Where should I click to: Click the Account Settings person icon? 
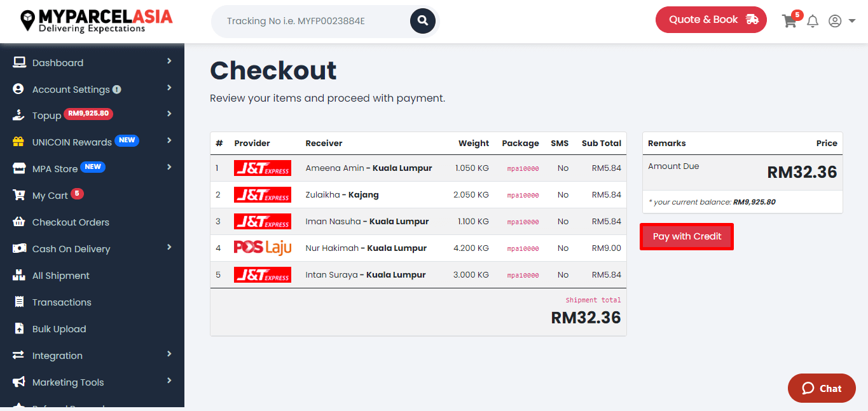pyautogui.click(x=18, y=89)
